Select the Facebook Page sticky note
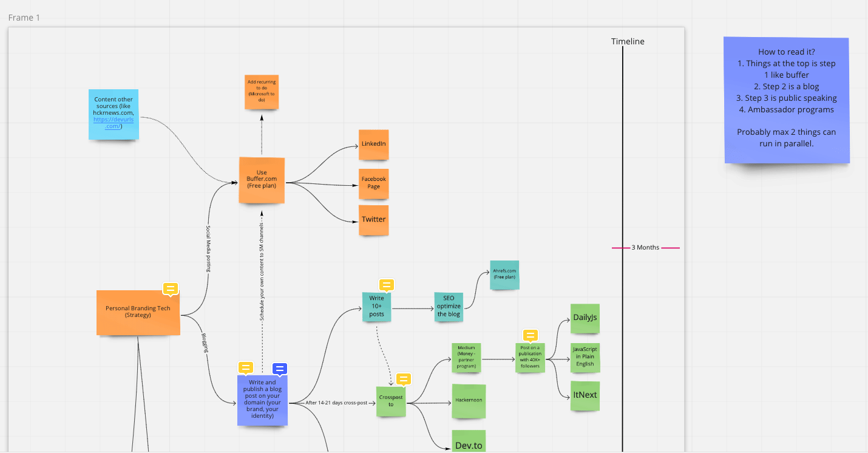The height and width of the screenshot is (453, 868). (373, 183)
